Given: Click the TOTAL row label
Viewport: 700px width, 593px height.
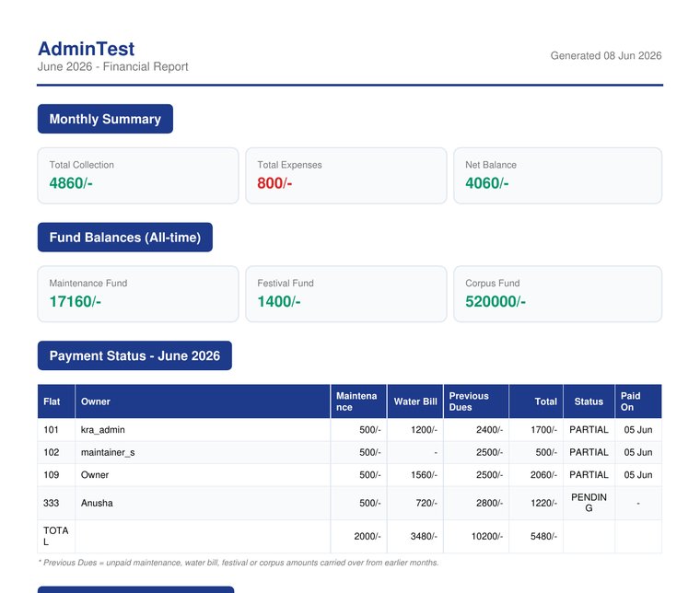Looking at the screenshot, I should (56, 536).
